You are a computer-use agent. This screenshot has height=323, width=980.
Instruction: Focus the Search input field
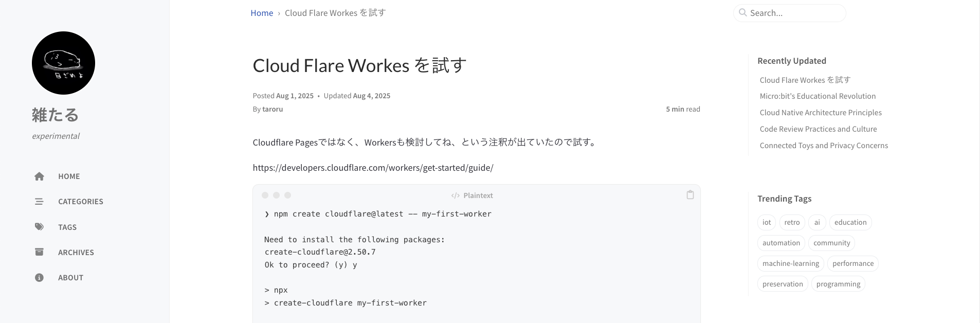coord(794,13)
